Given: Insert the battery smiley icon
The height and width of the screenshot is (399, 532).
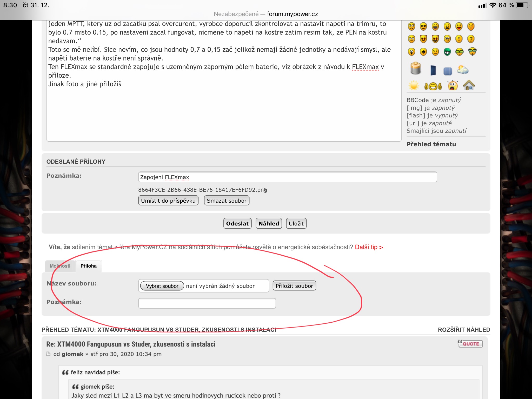Looking at the screenshot, I should 415,69.
